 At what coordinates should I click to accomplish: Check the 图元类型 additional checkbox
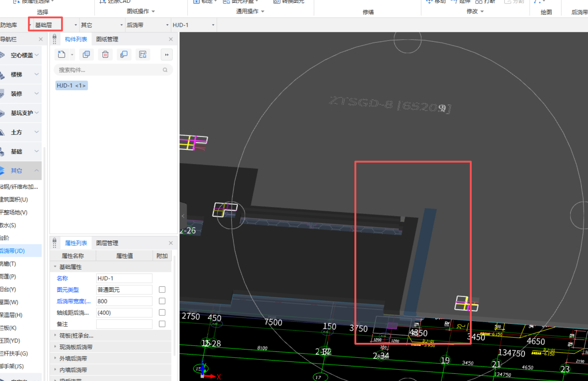[x=162, y=289]
